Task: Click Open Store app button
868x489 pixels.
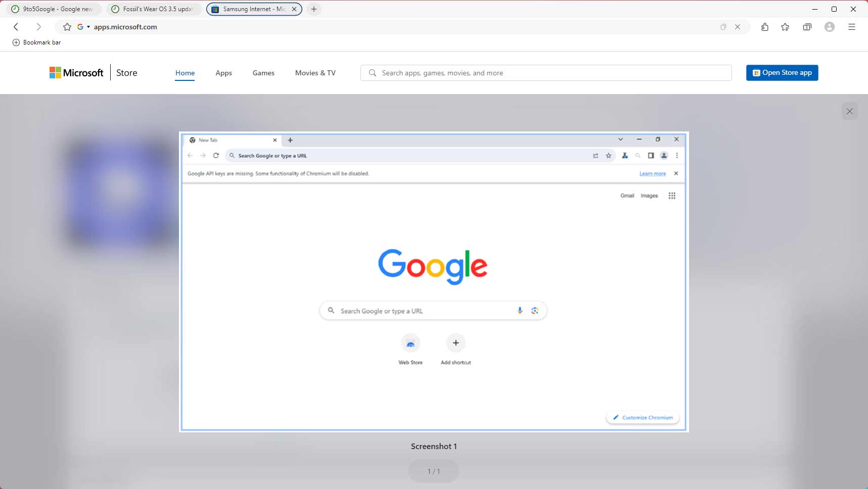Action: 782,73
